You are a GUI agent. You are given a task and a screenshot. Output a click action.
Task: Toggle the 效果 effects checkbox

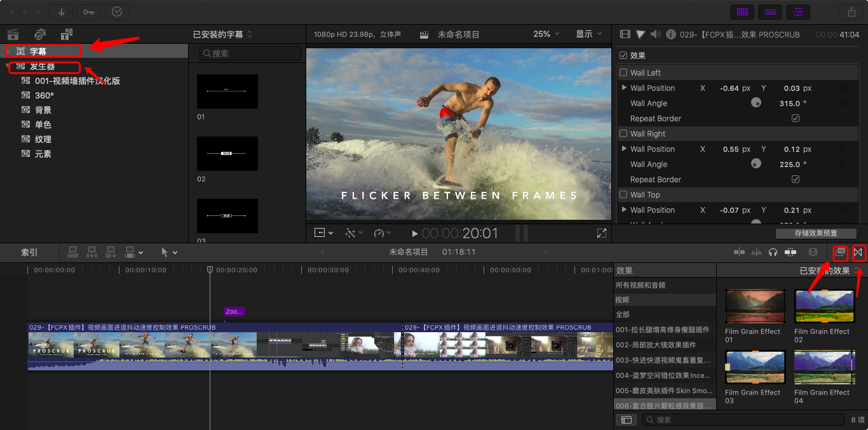(623, 55)
